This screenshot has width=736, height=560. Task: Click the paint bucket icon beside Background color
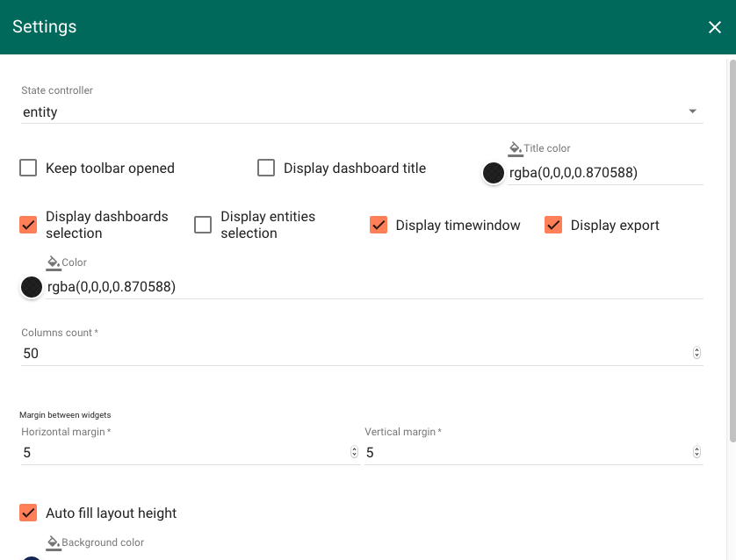(54, 542)
